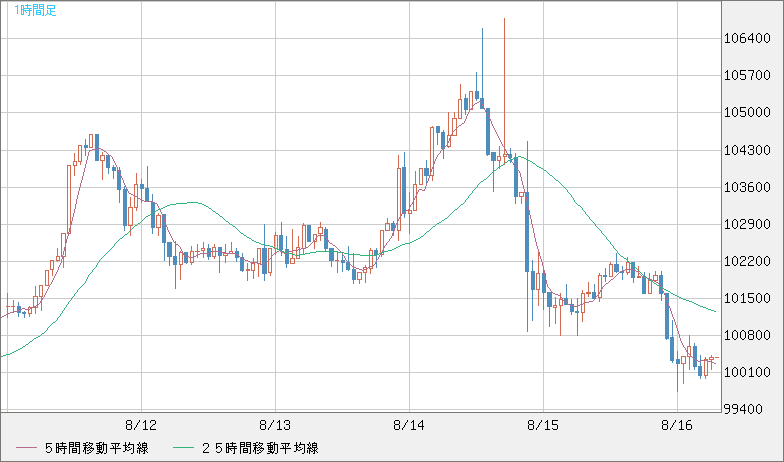Click the 8/16 date axis label
This screenshot has height=462, width=784.
coord(677,426)
